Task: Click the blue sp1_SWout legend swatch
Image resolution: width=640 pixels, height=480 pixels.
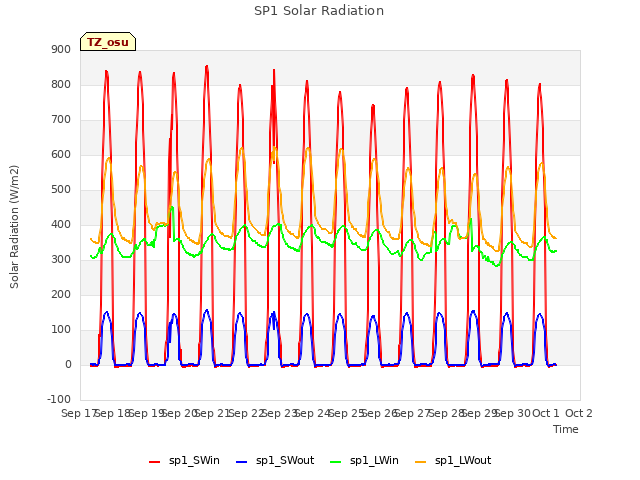Action: point(242,462)
